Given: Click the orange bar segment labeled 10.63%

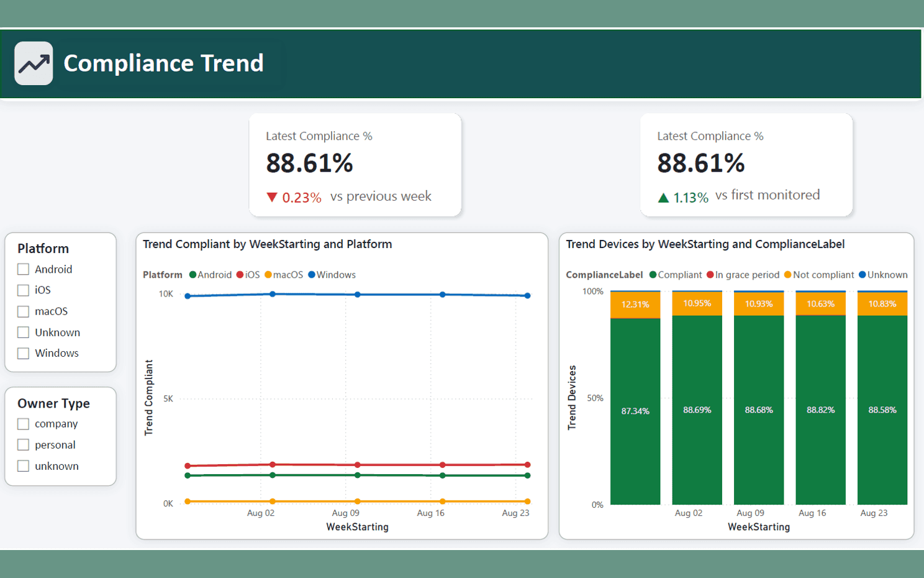Looking at the screenshot, I should [x=820, y=304].
